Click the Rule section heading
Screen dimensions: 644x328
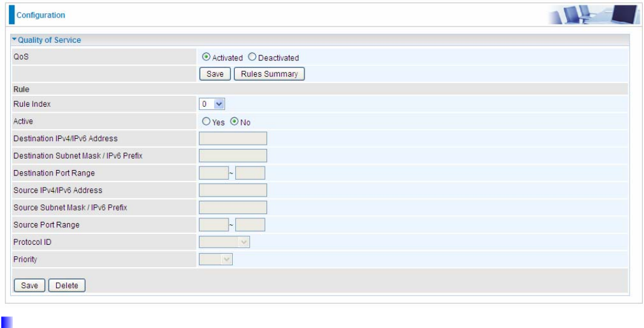(21, 89)
